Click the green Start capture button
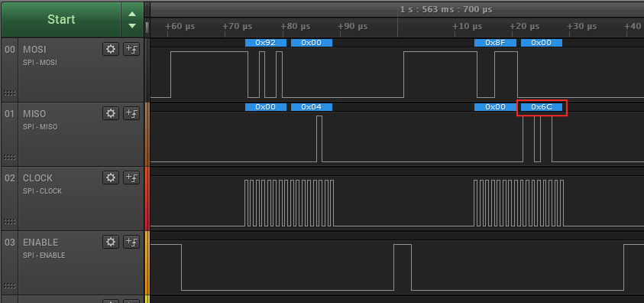The width and height of the screenshot is (644, 303). pyautogui.click(x=61, y=19)
